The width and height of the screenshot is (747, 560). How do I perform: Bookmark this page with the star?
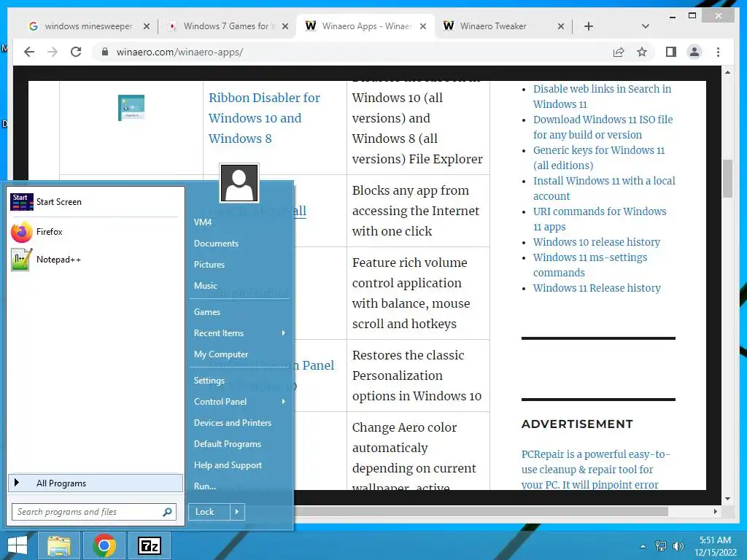[x=642, y=52]
